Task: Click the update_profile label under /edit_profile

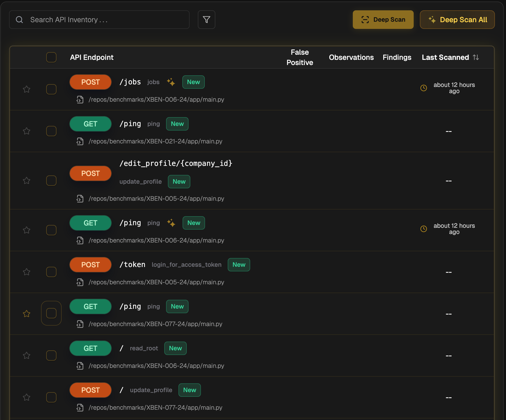Action: (141, 182)
